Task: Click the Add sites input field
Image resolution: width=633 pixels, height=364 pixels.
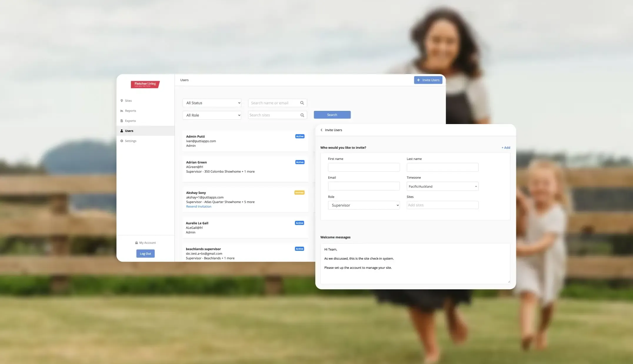Action: (x=442, y=205)
